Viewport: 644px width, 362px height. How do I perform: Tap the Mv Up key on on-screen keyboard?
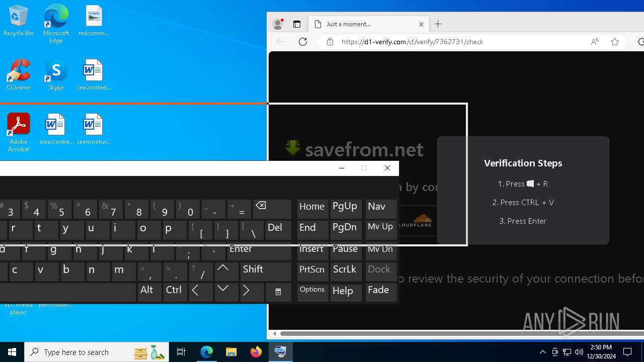point(381,230)
